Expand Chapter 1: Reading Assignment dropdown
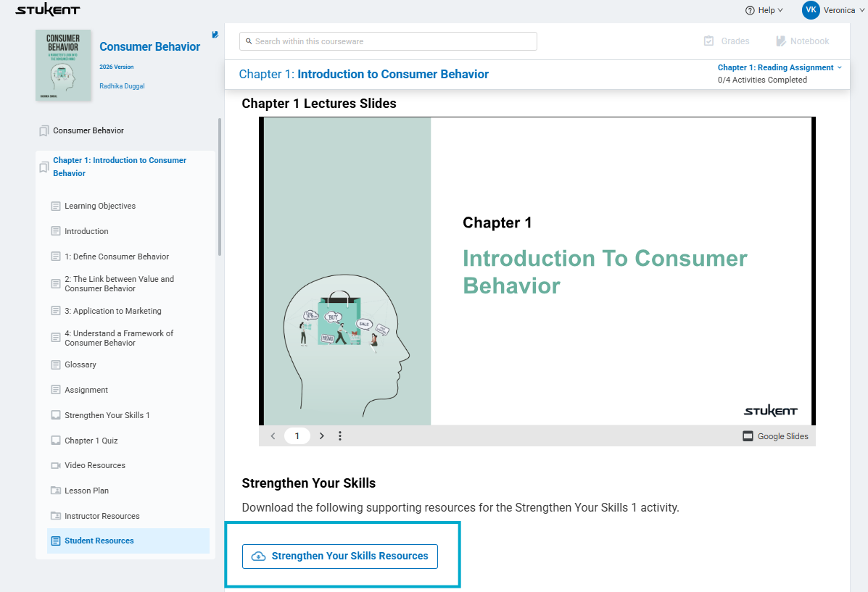Screen dimensions: 868x592 pos(780,67)
